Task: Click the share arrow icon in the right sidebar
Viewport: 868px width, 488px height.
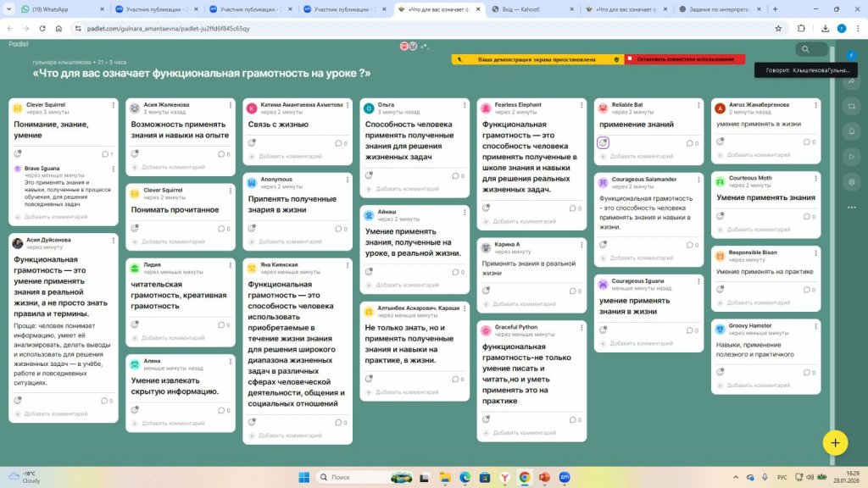Action: [852, 80]
